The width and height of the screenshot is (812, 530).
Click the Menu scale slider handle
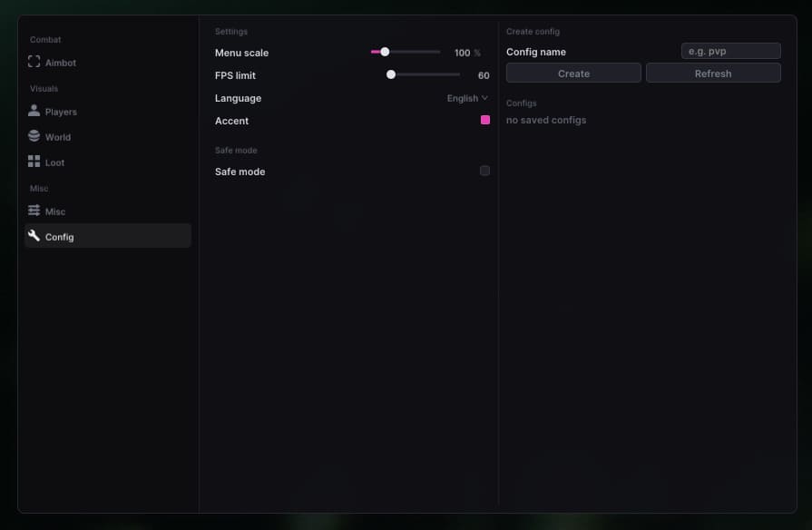(385, 52)
